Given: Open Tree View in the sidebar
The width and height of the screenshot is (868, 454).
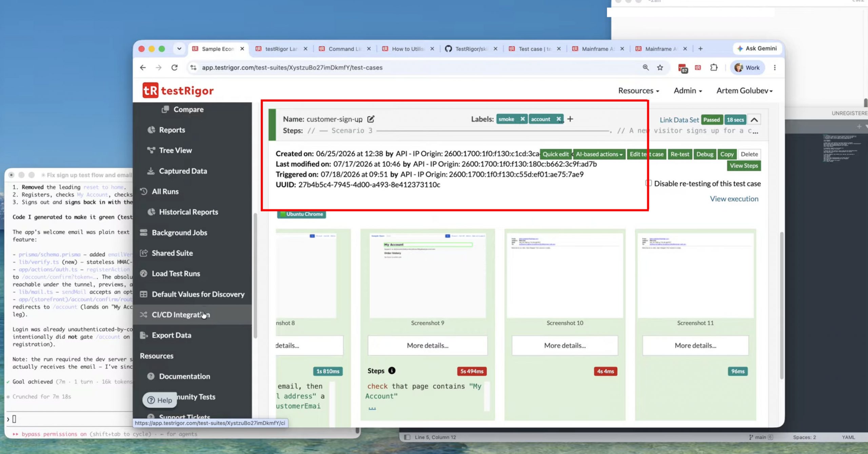Looking at the screenshot, I should pos(170,150).
